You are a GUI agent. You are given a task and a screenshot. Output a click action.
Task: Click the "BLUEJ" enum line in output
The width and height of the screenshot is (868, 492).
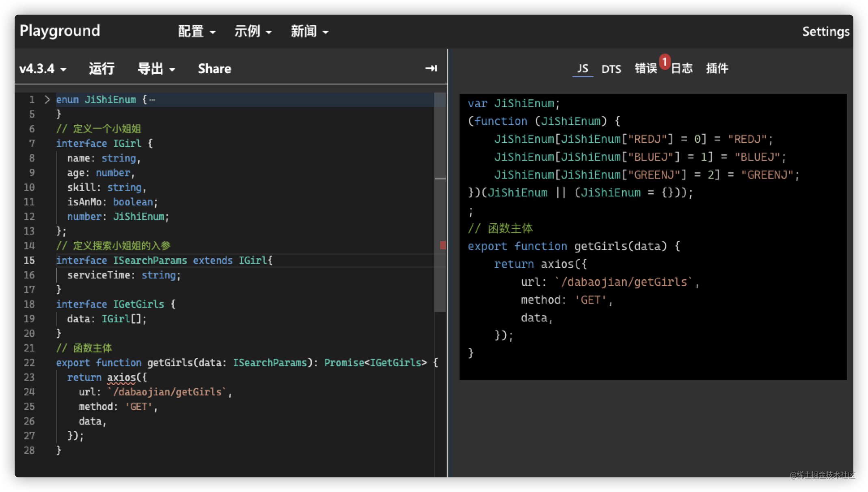[640, 157]
